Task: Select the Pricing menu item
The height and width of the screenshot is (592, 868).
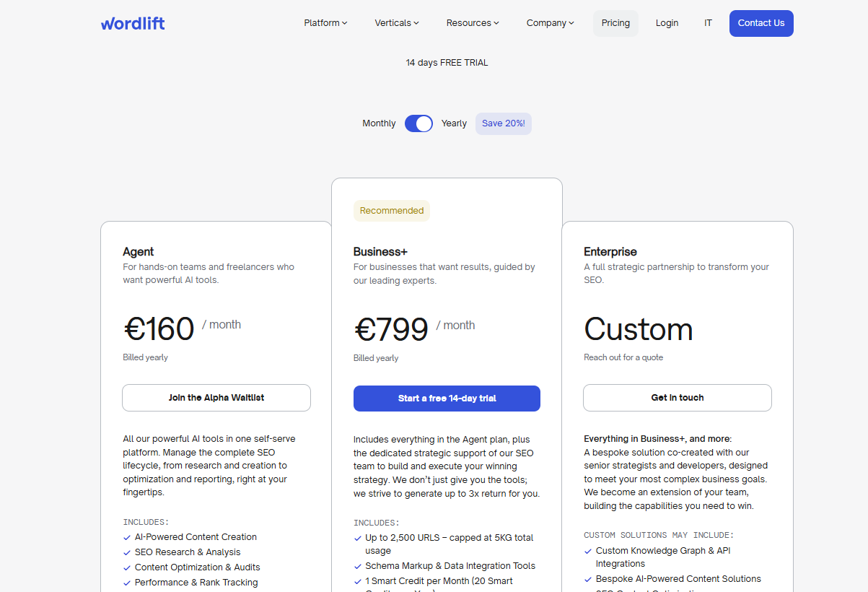Action: 615,22
